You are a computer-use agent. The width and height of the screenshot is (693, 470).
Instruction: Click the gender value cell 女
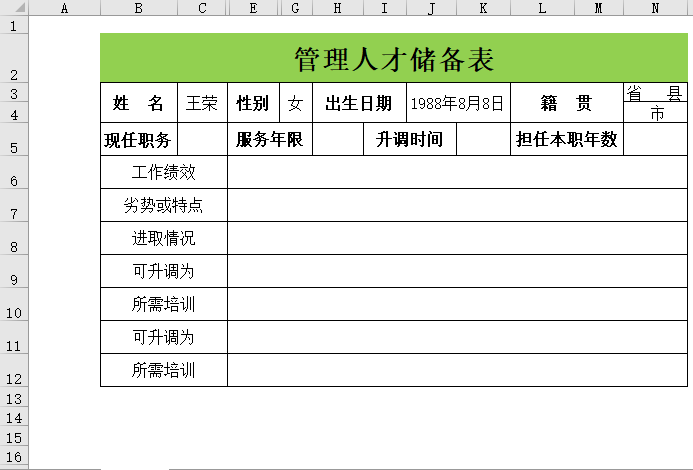[x=295, y=103]
